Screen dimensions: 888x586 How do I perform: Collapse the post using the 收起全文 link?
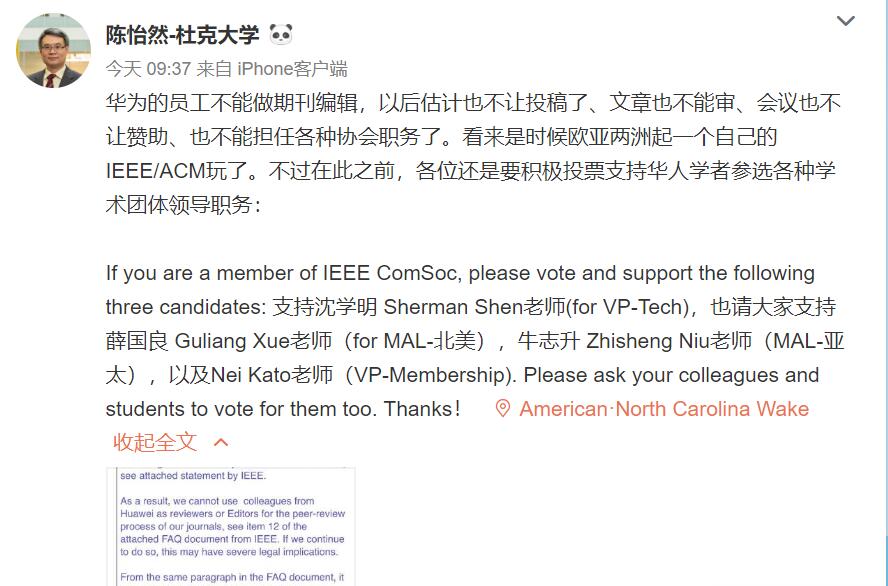[155, 442]
